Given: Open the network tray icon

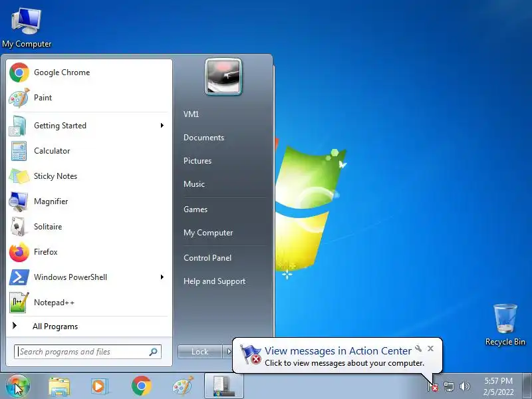Looking at the screenshot, I should (x=449, y=386).
